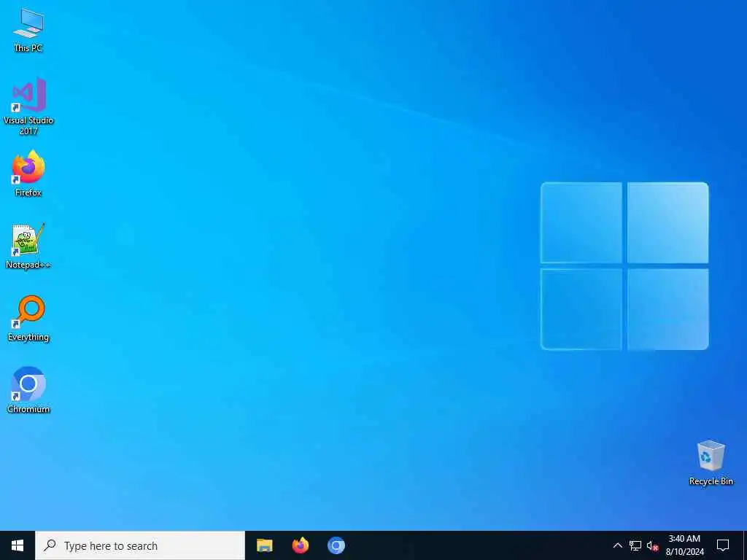Image resolution: width=747 pixels, height=560 pixels.
Task: Open network status tray icon
Action: [635, 545]
